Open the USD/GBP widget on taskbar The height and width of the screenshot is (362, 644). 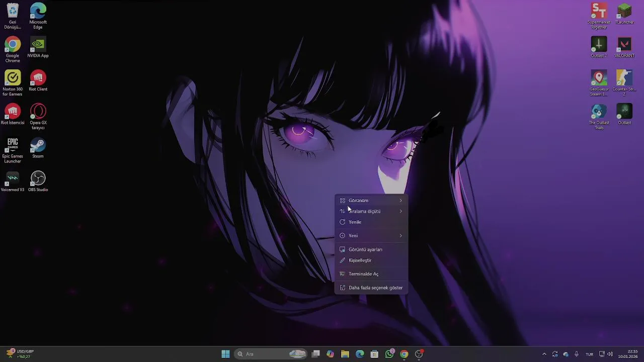20,354
